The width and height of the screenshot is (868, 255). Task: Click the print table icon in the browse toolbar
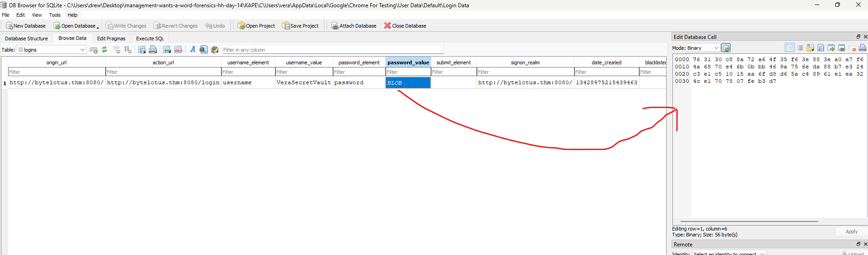pyautogui.click(x=153, y=50)
